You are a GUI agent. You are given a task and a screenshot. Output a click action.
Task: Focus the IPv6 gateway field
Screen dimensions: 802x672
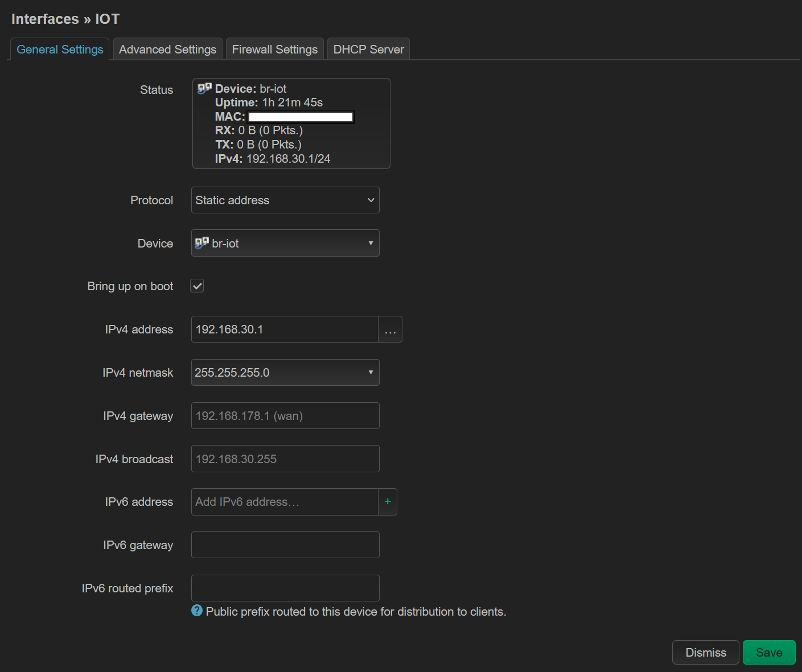tap(285, 545)
